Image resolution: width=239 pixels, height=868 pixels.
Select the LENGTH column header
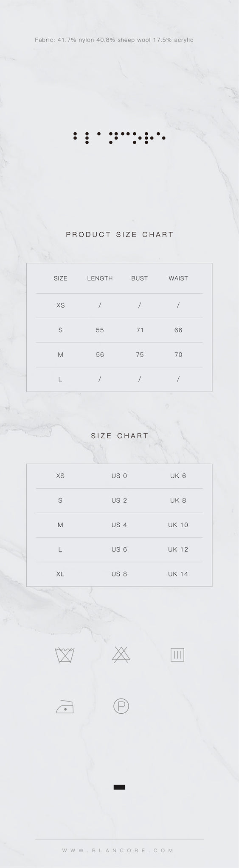click(x=100, y=278)
